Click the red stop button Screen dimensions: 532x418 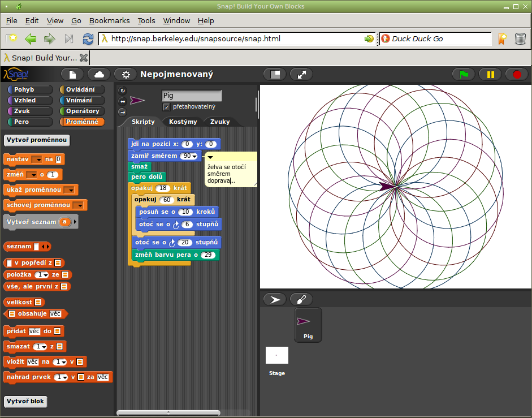pos(516,75)
